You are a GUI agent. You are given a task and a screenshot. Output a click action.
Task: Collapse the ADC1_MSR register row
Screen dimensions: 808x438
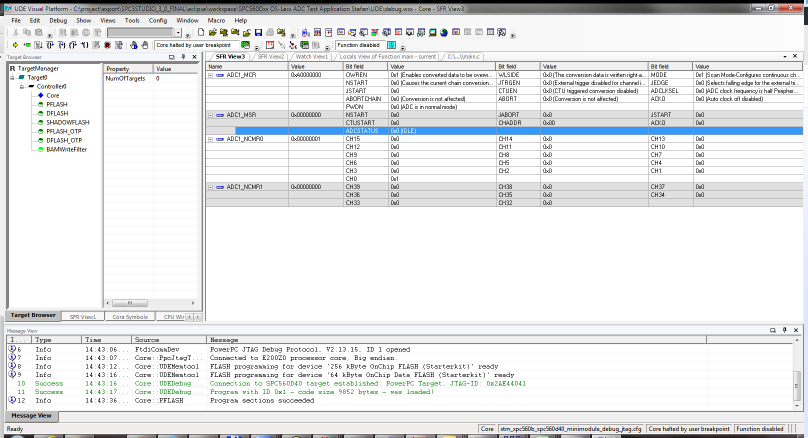(210, 115)
